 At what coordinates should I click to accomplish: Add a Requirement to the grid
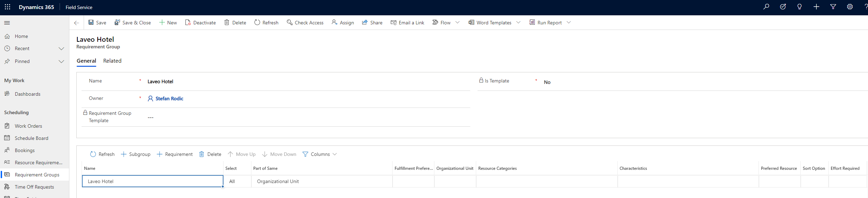(174, 154)
